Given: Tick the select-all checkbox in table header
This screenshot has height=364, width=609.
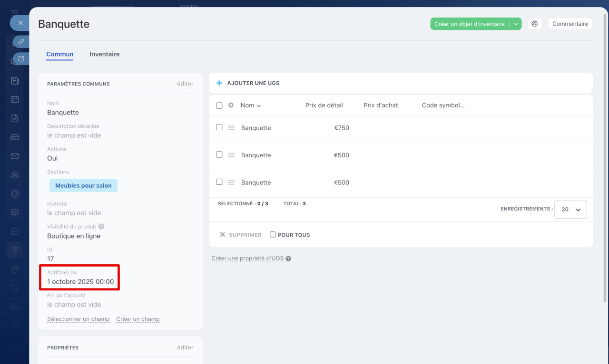Looking at the screenshot, I should [x=219, y=105].
